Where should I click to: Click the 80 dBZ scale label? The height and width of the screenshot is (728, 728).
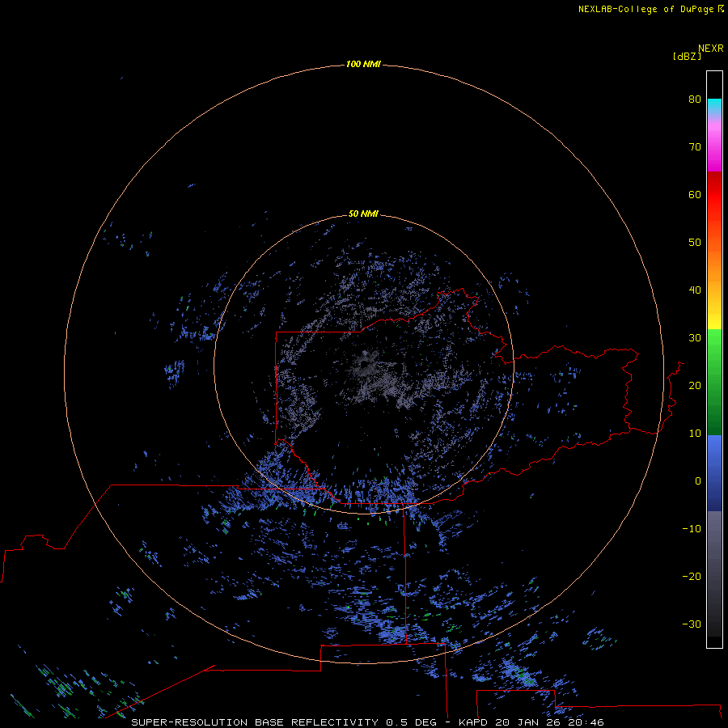695,99
